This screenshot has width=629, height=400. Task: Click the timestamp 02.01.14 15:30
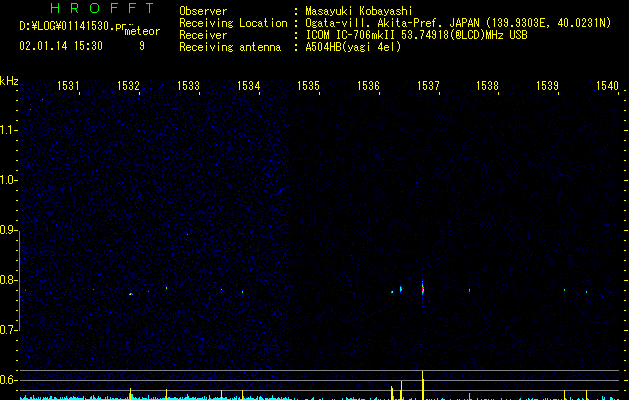coord(61,46)
